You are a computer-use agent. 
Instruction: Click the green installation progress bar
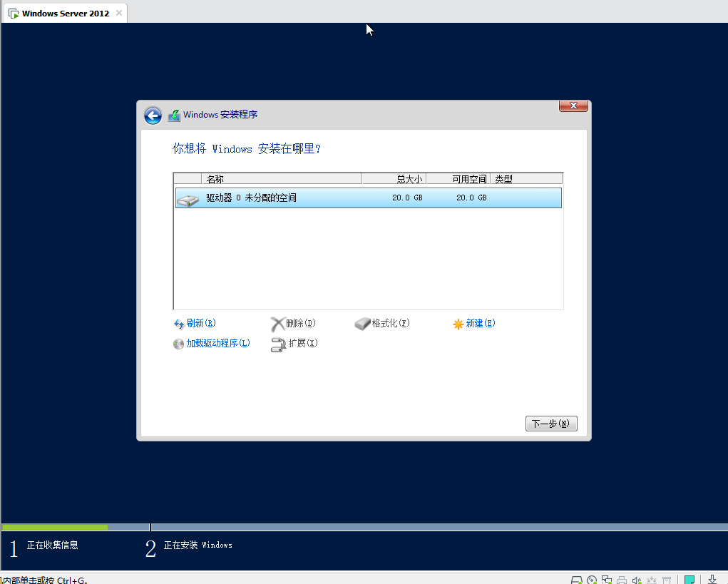pyautogui.click(x=54, y=527)
